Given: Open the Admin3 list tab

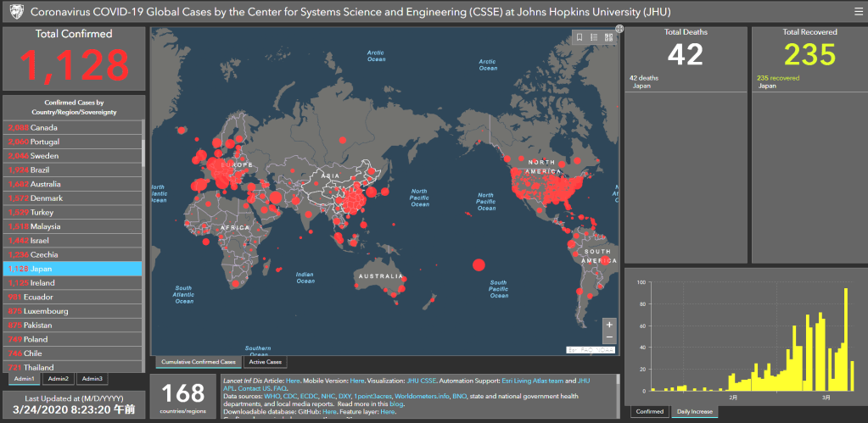Looking at the screenshot, I should click(92, 379).
